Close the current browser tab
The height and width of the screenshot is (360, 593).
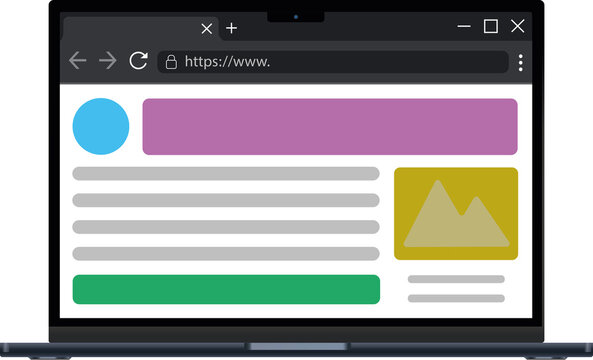(206, 29)
